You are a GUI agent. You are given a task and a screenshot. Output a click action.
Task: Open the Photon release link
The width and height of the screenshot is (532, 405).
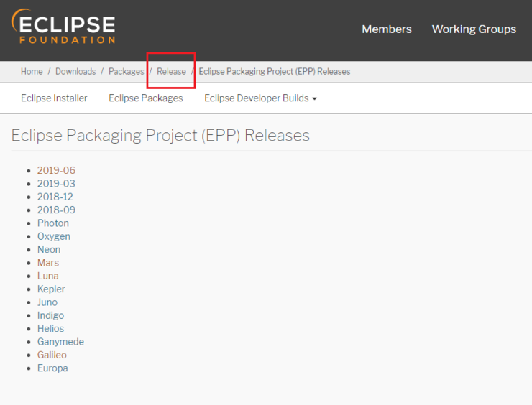(53, 223)
